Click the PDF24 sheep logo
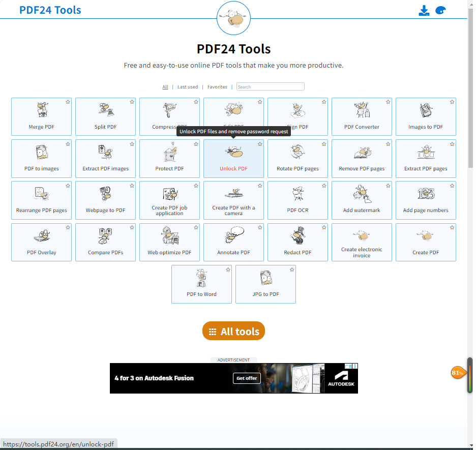Viewport: 476px width, 450px height. (233, 18)
